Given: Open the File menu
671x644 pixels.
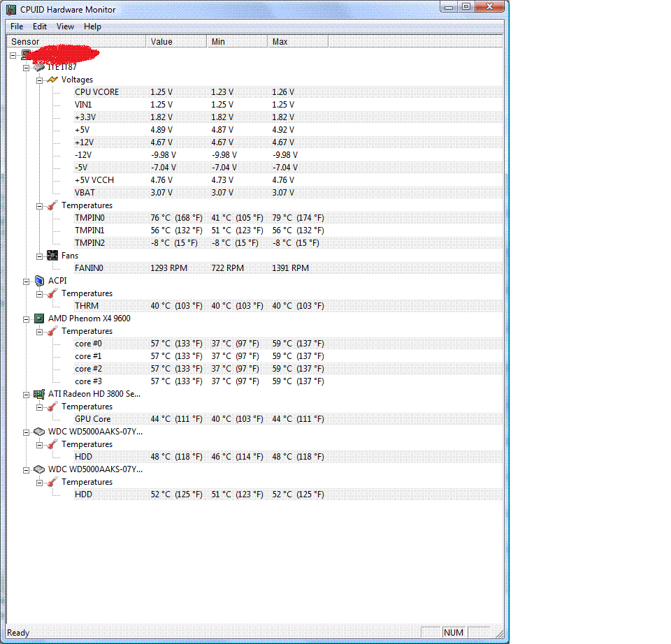Looking at the screenshot, I should tap(17, 27).
